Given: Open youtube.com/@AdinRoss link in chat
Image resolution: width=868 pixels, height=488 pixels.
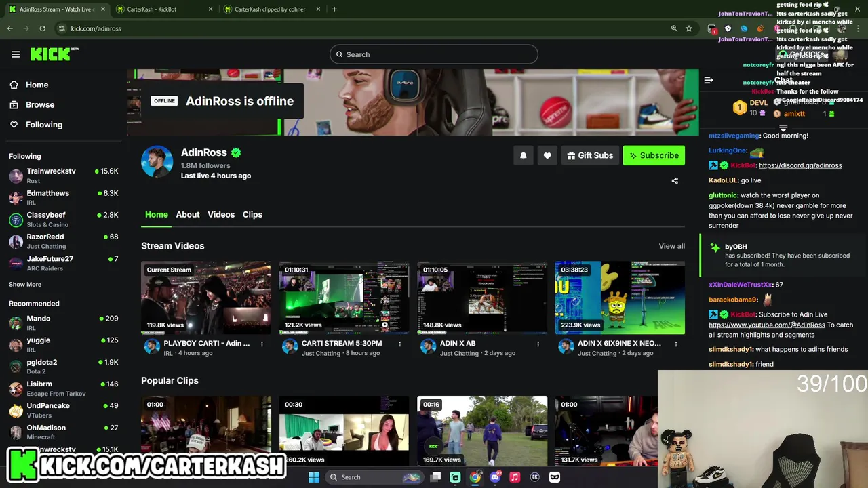Looking at the screenshot, I should (x=767, y=325).
